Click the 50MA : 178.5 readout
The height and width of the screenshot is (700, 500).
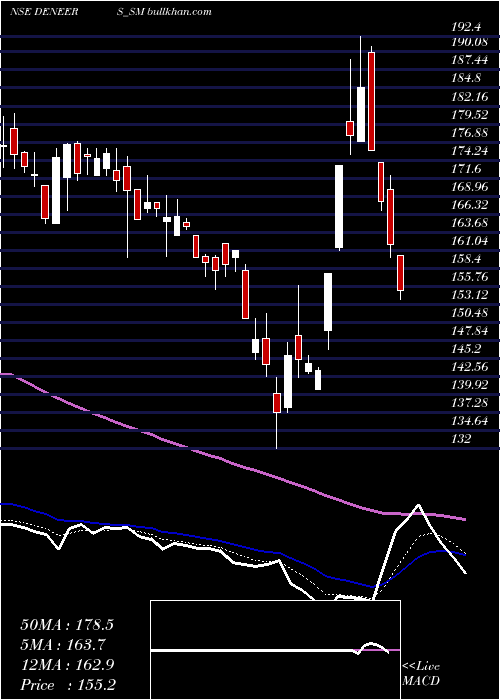[x=67, y=625]
